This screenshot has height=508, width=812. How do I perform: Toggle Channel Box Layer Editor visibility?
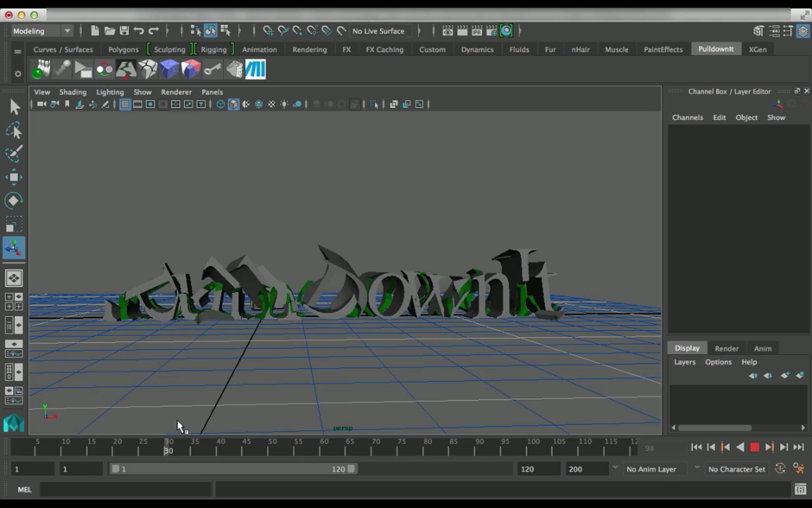click(x=803, y=31)
